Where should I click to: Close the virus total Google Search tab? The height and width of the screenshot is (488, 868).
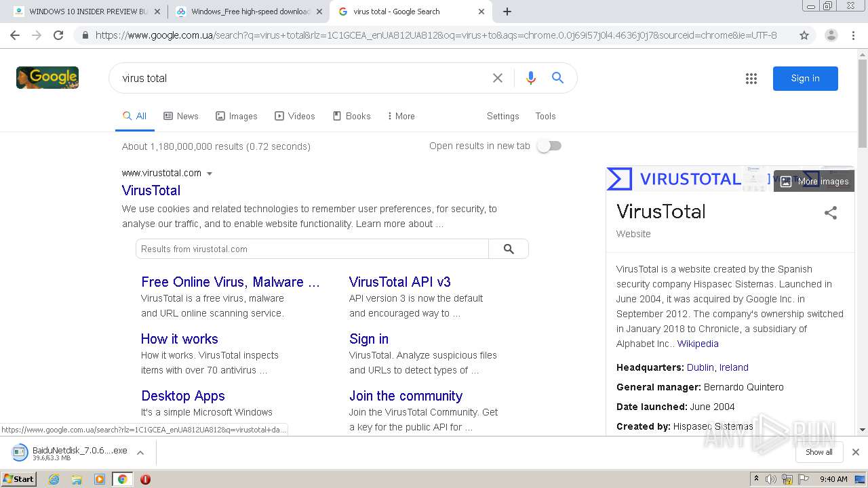(481, 12)
